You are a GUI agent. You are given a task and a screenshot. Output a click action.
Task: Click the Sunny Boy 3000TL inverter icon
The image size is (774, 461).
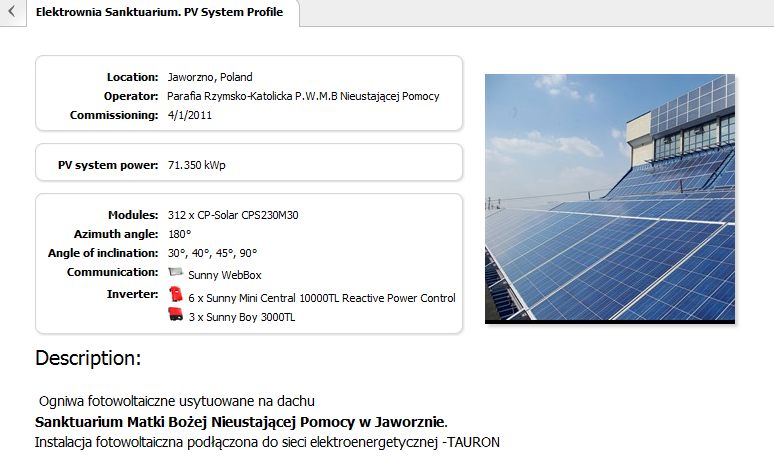[x=176, y=315]
